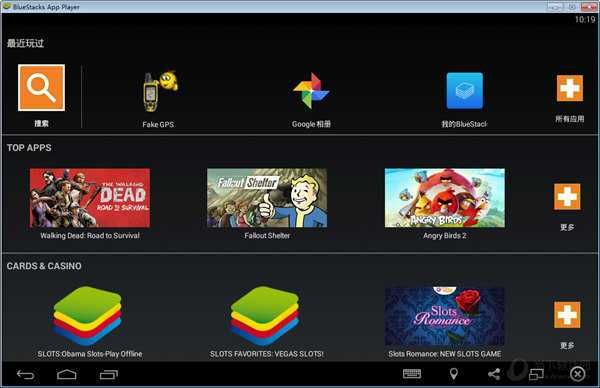Go to the Android home button
The height and width of the screenshot is (388, 600).
pyautogui.click(x=67, y=374)
